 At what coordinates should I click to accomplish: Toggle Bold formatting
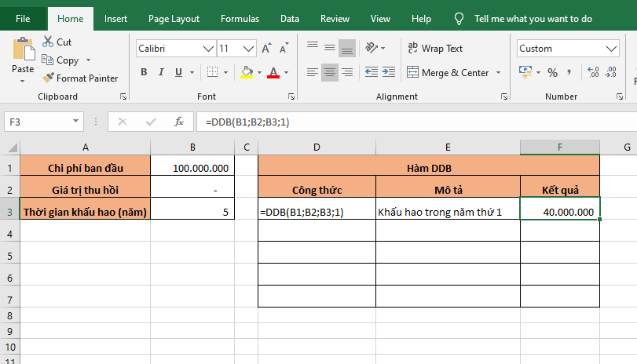(144, 72)
